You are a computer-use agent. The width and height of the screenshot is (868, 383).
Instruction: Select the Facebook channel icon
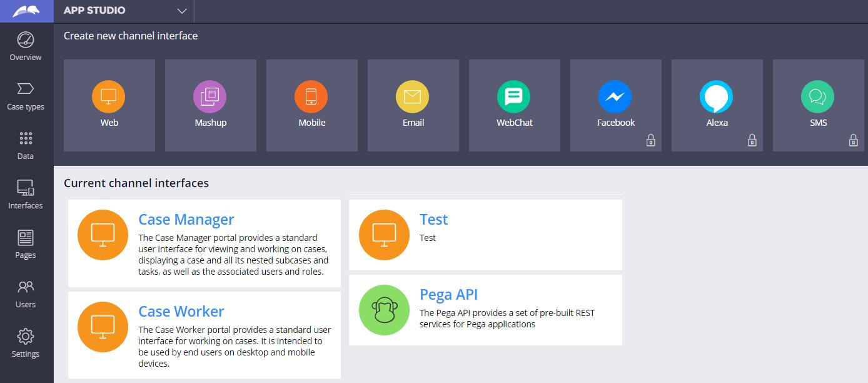(x=615, y=97)
